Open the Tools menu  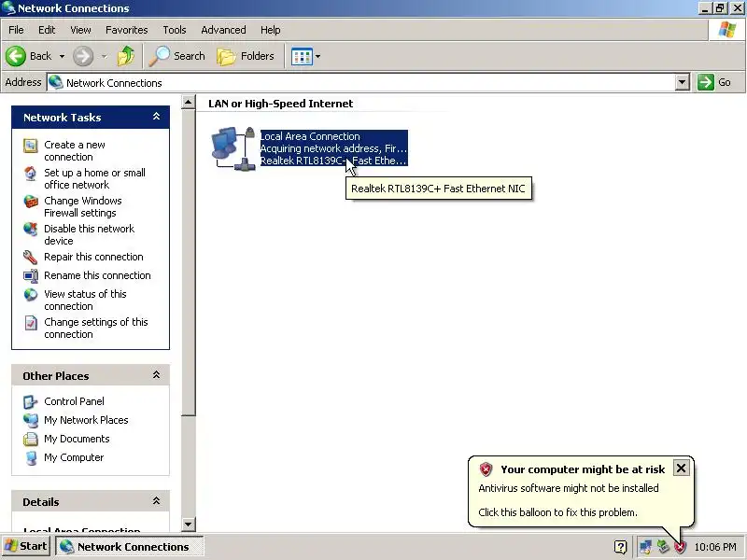(175, 30)
